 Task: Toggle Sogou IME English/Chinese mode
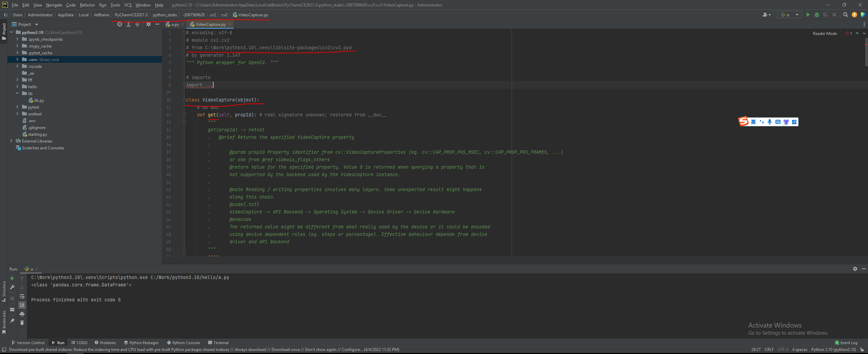pos(753,122)
